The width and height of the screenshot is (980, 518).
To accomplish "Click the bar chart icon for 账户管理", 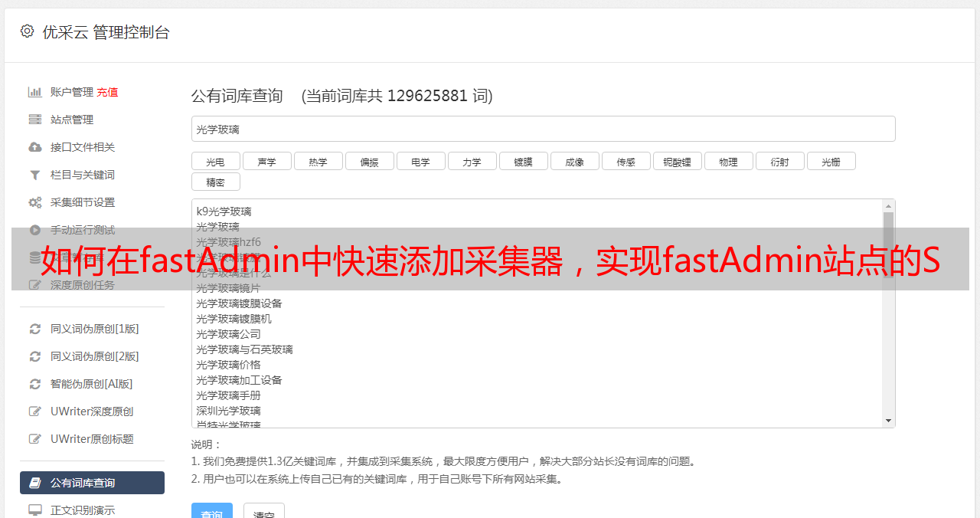I will (35, 92).
